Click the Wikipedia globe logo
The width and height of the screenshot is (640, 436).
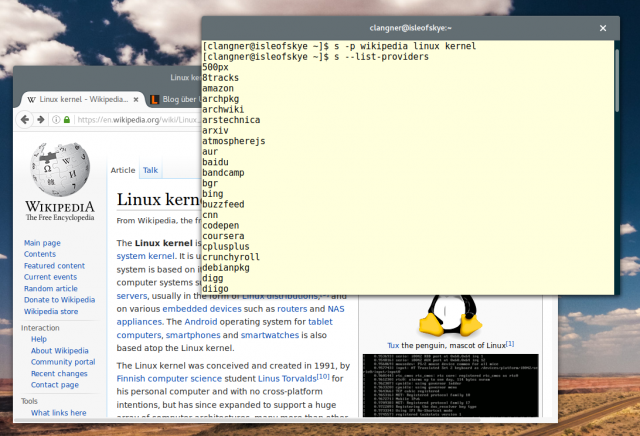(60, 169)
